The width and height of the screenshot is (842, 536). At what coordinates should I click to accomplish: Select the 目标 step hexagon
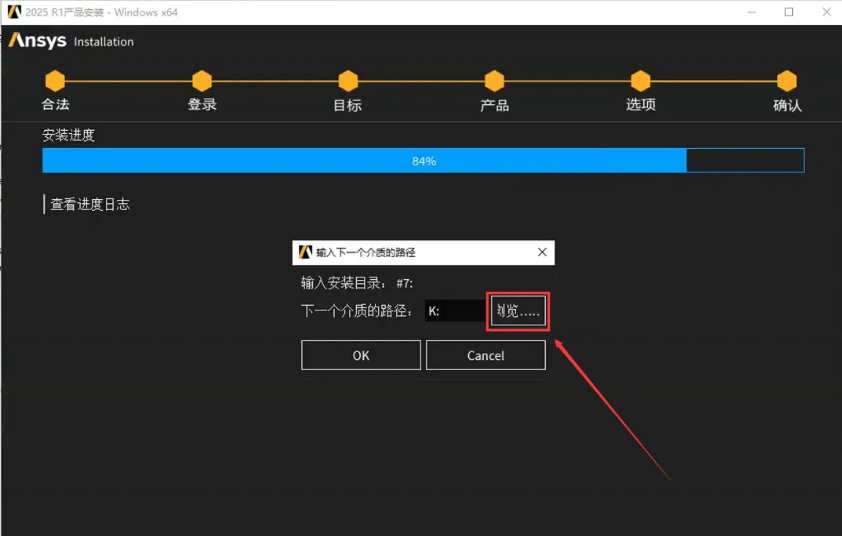[x=348, y=81]
